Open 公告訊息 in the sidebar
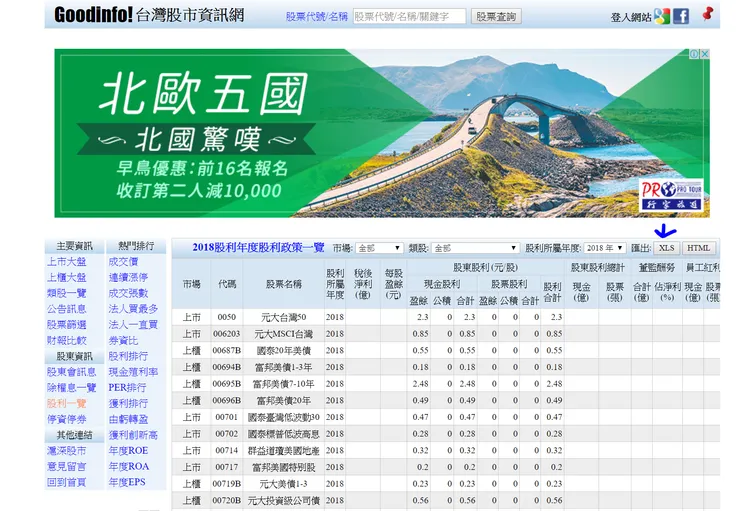740x511 pixels. tap(67, 309)
